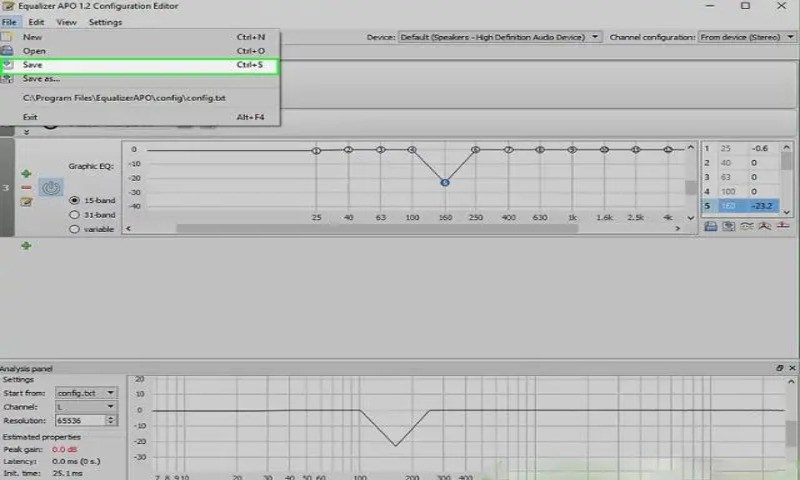Viewport: 800px width, 480px height.
Task: Open the Start from config.txt dropdown
Action: click(86, 393)
